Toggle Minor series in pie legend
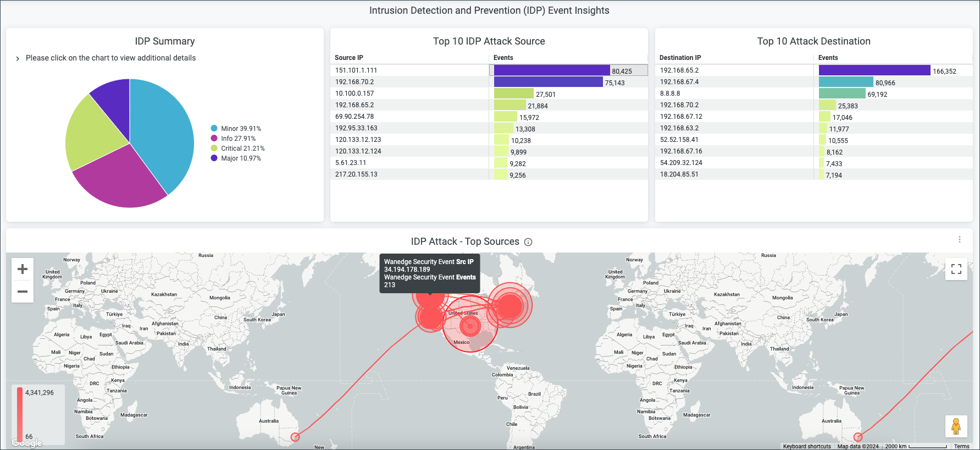The height and width of the screenshot is (450, 980). [x=236, y=129]
